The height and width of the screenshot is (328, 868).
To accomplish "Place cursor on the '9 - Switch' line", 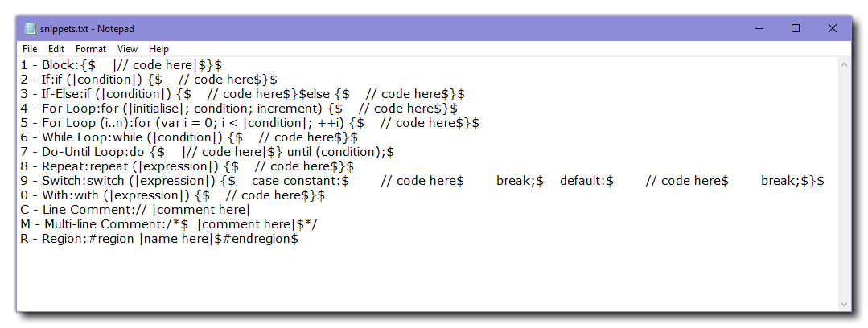I will click(x=402, y=181).
